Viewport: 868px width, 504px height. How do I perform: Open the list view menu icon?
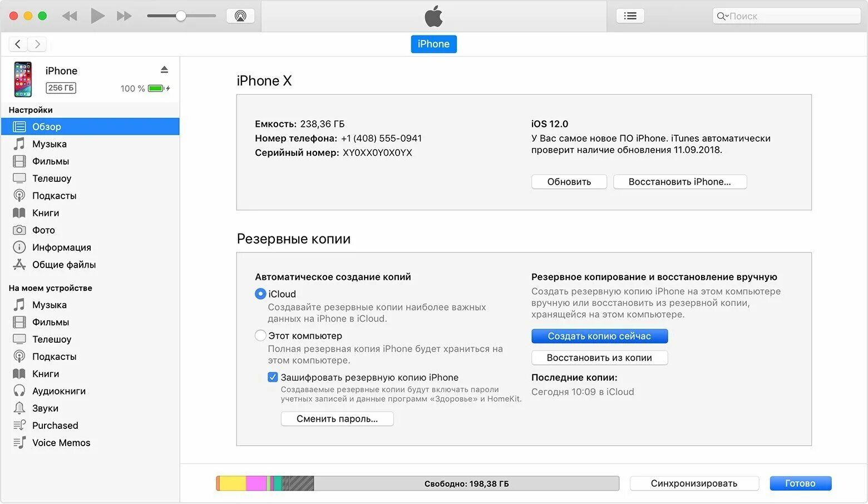[x=630, y=16]
